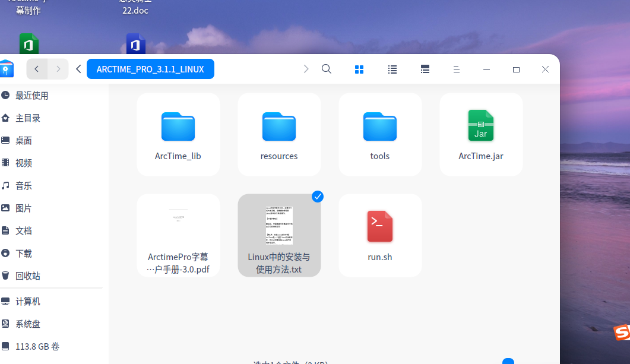Switch to icon grid view
The height and width of the screenshot is (364, 630).
[359, 69]
